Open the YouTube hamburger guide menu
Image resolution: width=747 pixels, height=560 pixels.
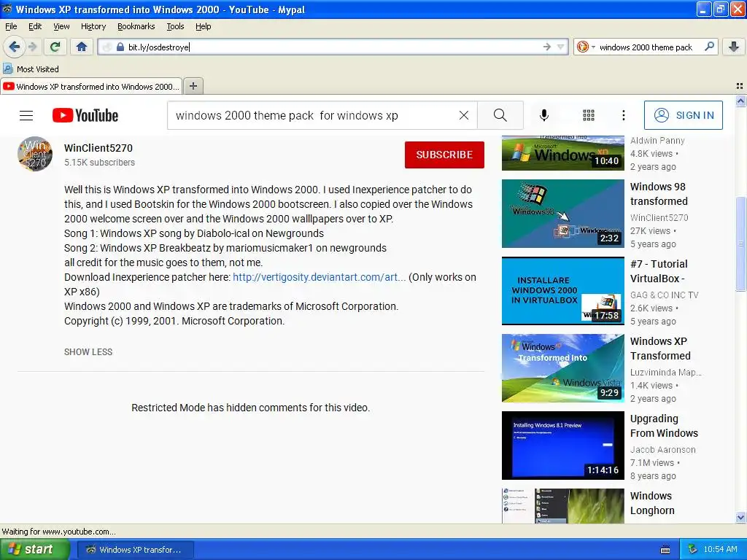click(26, 115)
